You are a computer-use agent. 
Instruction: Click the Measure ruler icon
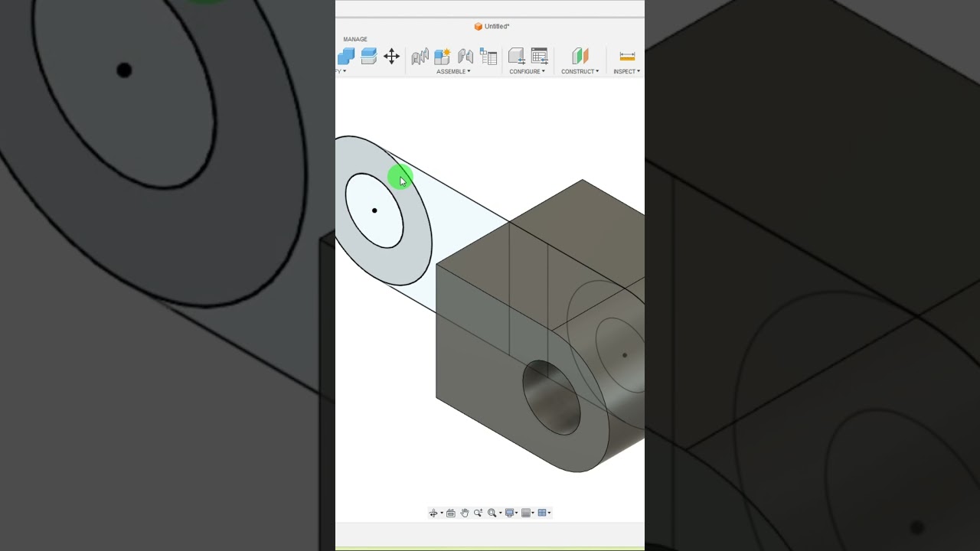627,57
